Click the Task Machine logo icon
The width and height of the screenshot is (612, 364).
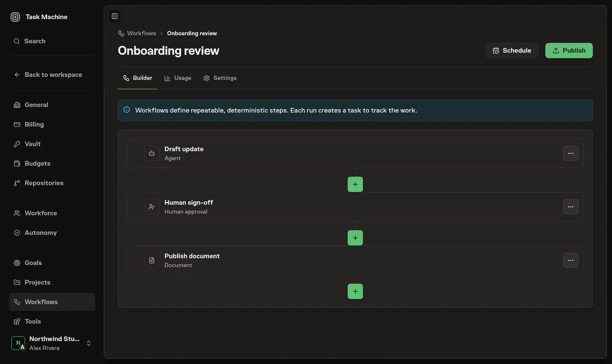15,17
